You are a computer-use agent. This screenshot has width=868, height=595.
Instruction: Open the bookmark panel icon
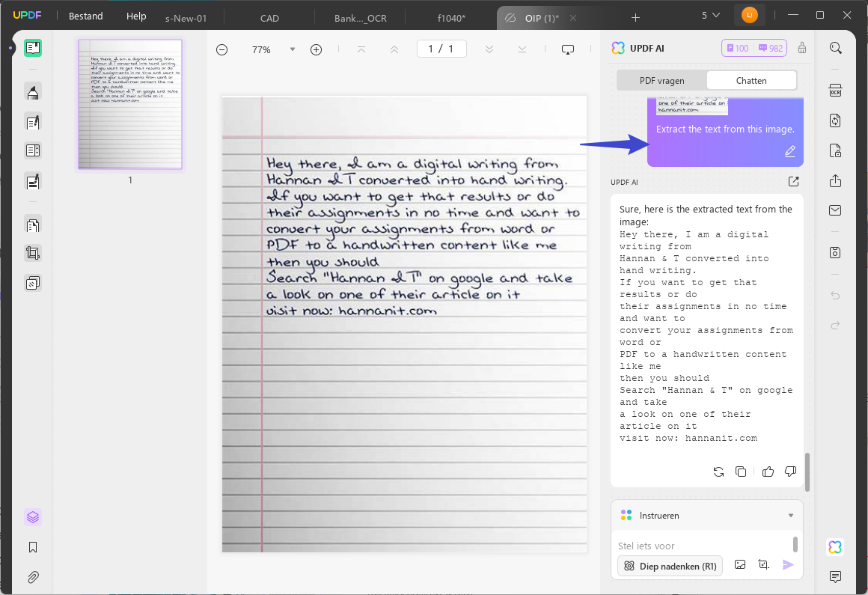(33, 547)
